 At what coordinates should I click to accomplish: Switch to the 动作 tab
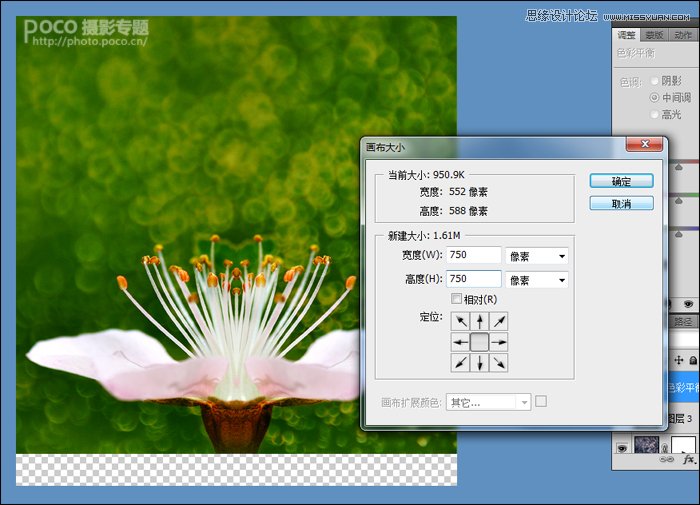click(683, 35)
